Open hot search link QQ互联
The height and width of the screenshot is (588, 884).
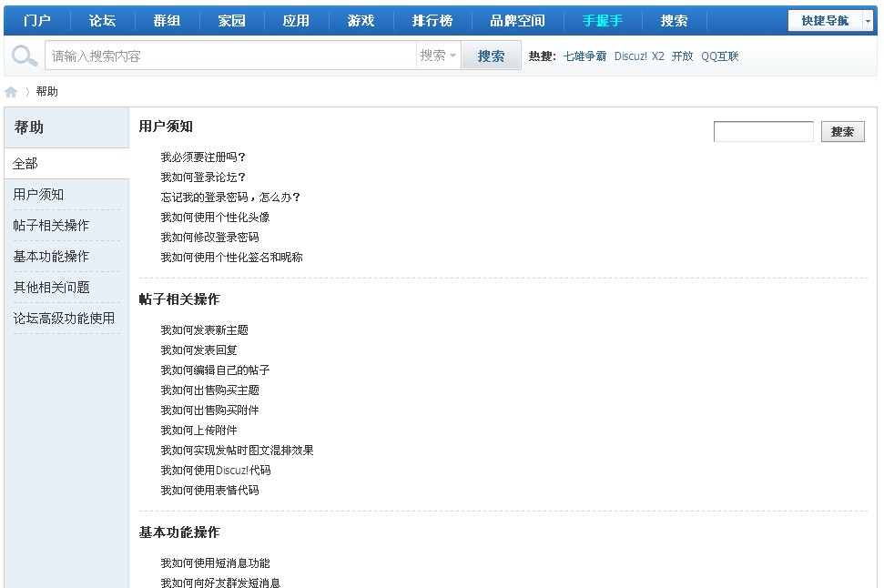[x=720, y=56]
